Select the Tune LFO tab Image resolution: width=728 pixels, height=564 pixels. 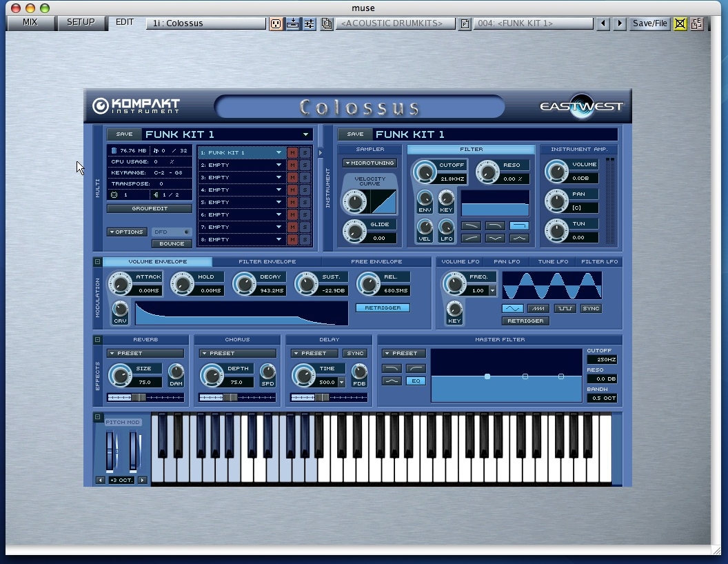553,262
